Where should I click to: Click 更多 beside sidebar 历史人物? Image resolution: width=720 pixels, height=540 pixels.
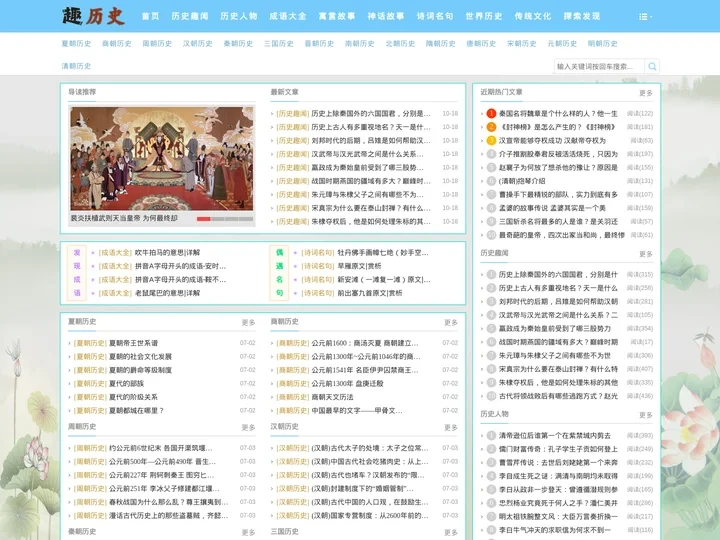tap(646, 415)
